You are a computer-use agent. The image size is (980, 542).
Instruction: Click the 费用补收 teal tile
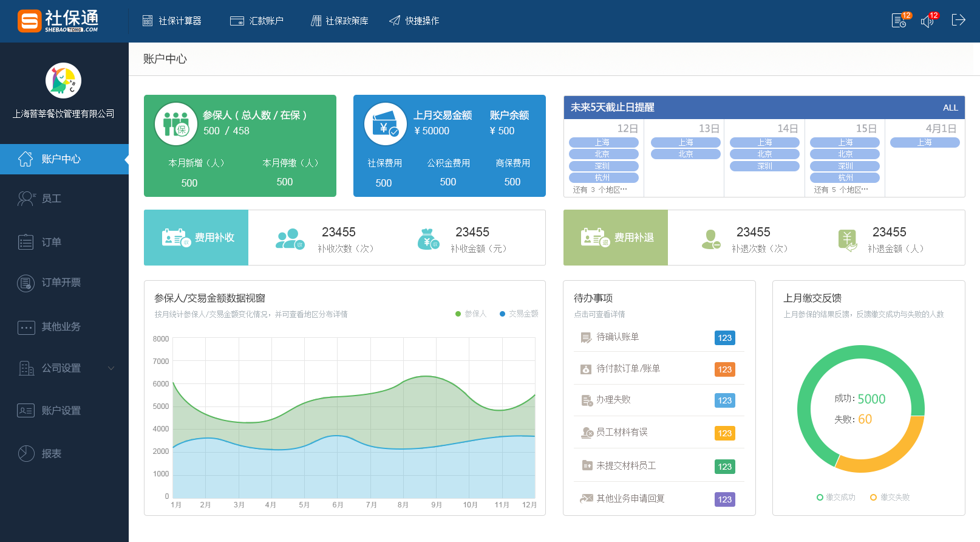pos(196,238)
